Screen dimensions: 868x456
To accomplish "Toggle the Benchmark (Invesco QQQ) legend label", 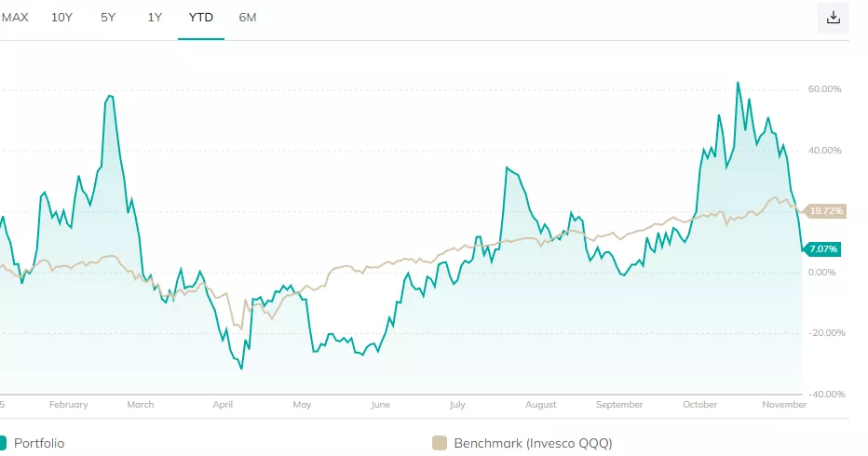I will click(x=533, y=443).
